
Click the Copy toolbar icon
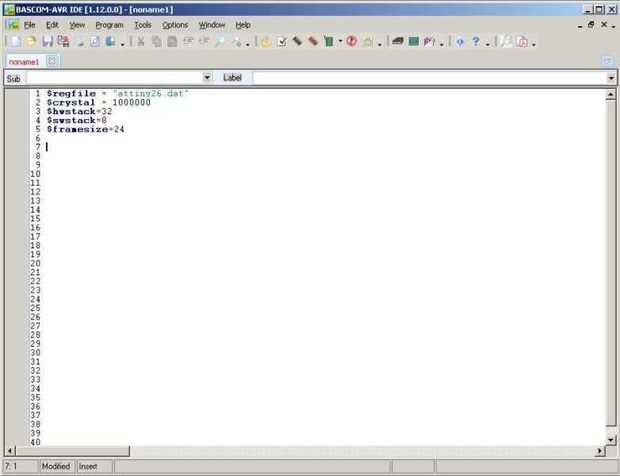157,42
